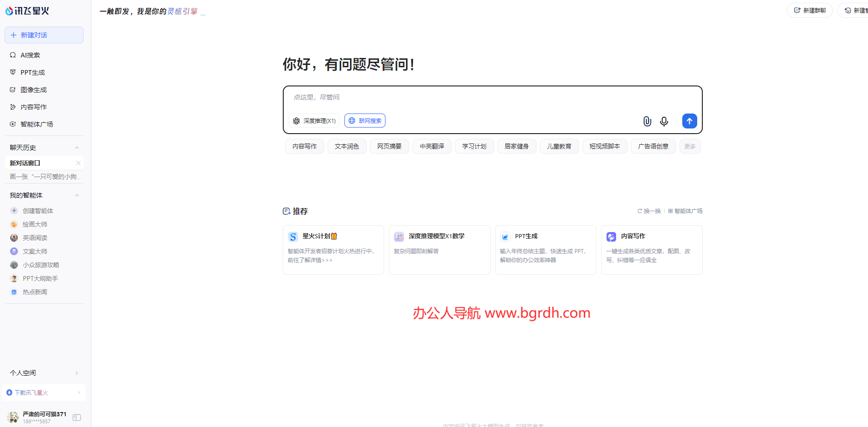Screen dimensions: 868x427
Task: Close the 新对话窗口 history entry
Action: pyautogui.click(x=78, y=163)
